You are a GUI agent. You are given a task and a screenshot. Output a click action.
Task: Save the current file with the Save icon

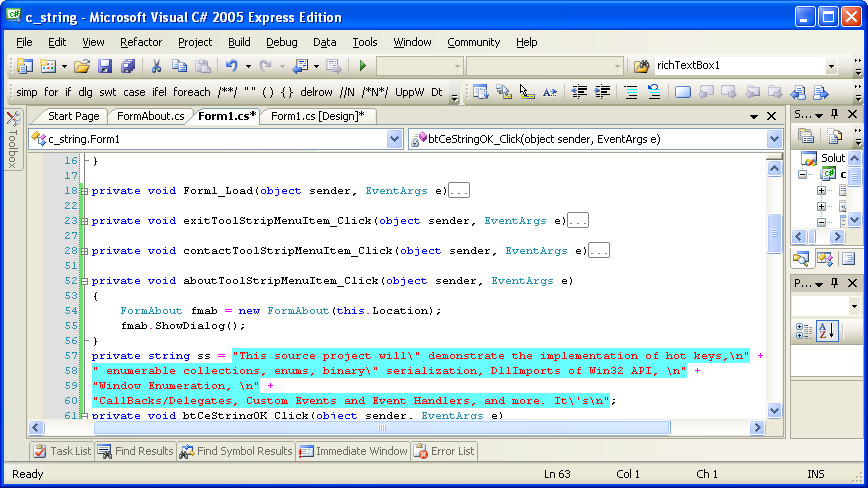click(105, 66)
